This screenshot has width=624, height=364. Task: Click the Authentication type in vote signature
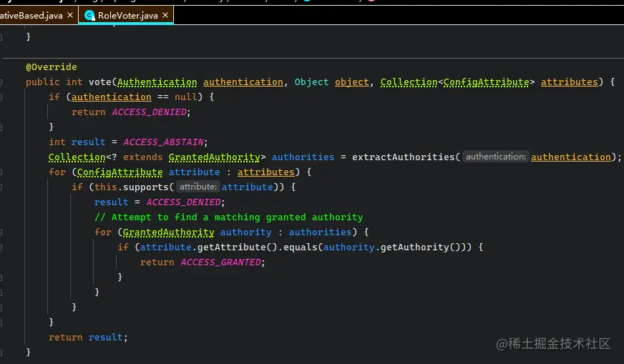pos(157,82)
